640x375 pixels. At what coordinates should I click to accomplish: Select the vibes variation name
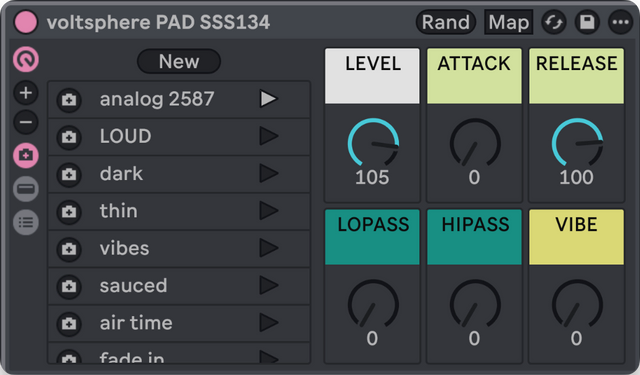[x=124, y=248]
